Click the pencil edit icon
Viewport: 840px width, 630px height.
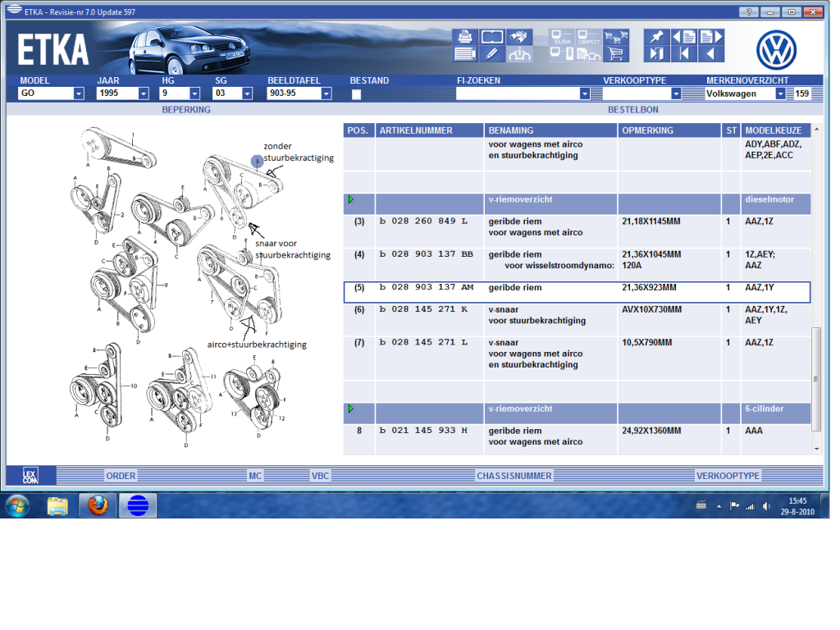492,53
